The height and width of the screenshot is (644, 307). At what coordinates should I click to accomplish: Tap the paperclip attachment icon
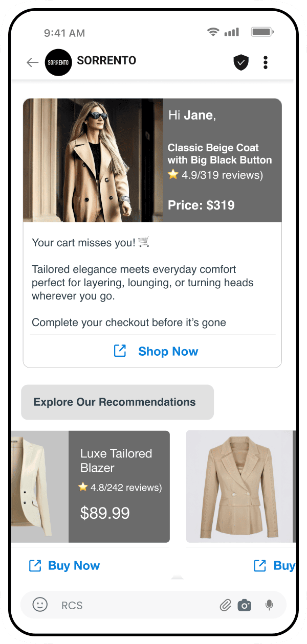(x=226, y=606)
